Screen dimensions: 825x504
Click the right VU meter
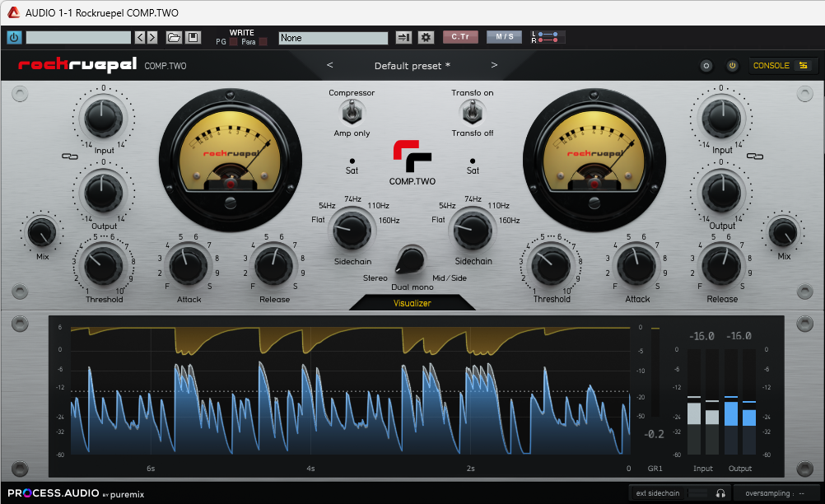(x=594, y=160)
